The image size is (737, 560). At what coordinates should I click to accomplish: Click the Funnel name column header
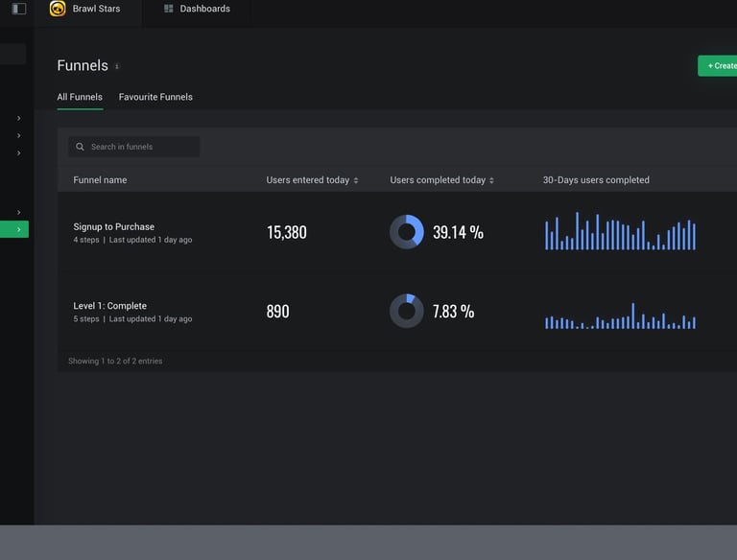point(100,180)
